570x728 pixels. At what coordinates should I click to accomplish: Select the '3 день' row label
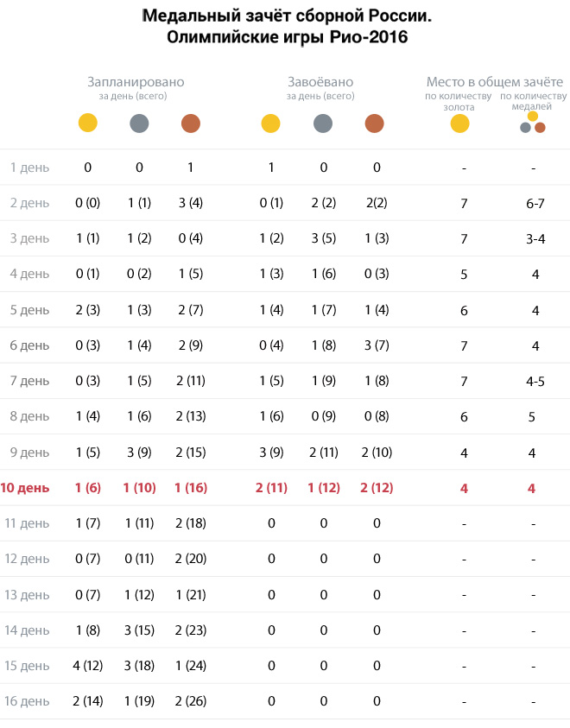(x=29, y=238)
